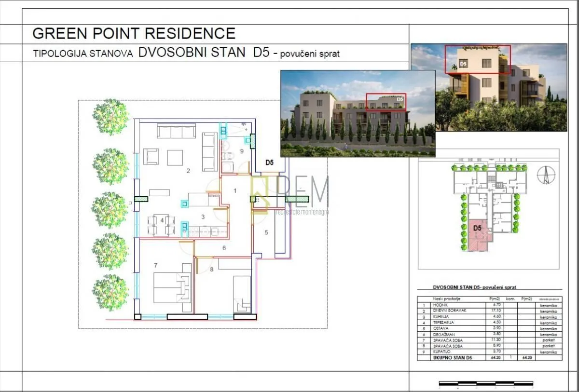Click the DVOSOBNI STAN D5 heading text
The image size is (579, 392).
click(x=204, y=53)
